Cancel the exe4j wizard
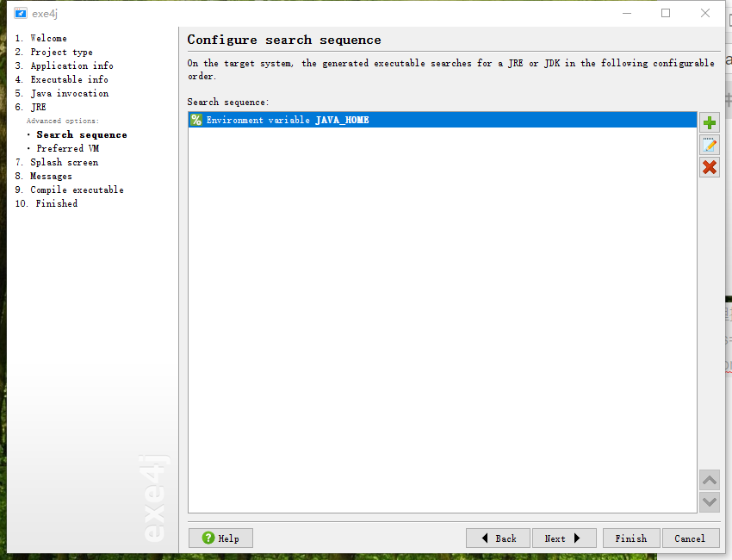This screenshot has width=732, height=560. [x=691, y=538]
